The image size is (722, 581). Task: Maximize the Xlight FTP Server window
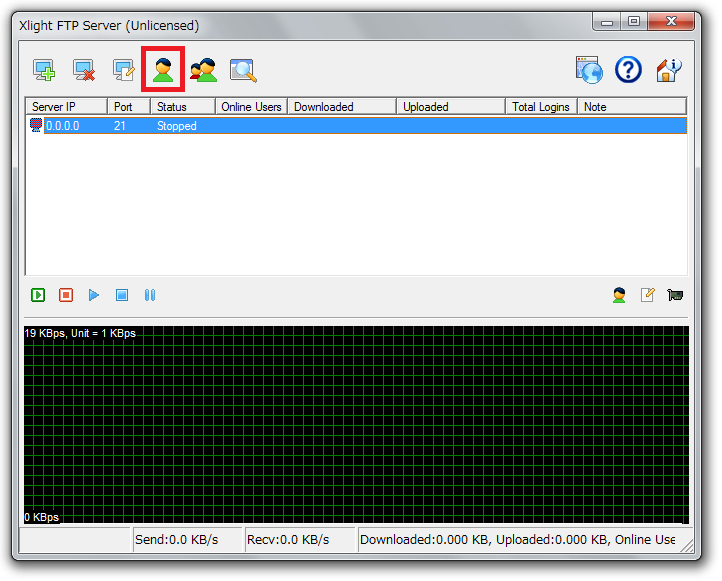coord(634,22)
